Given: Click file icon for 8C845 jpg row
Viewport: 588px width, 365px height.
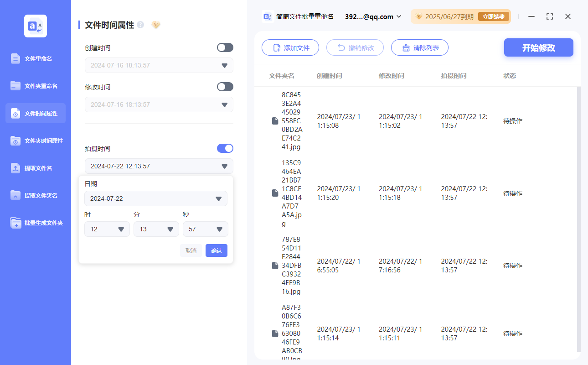Looking at the screenshot, I should [x=275, y=121].
